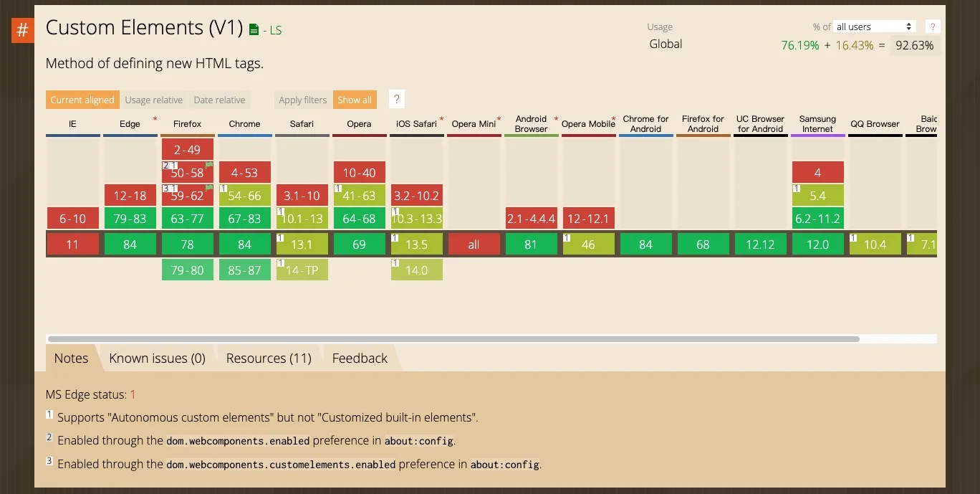Viewport: 980px width, 494px height.
Task: Click the QQ Browser 10.4 cell
Action: click(x=875, y=244)
